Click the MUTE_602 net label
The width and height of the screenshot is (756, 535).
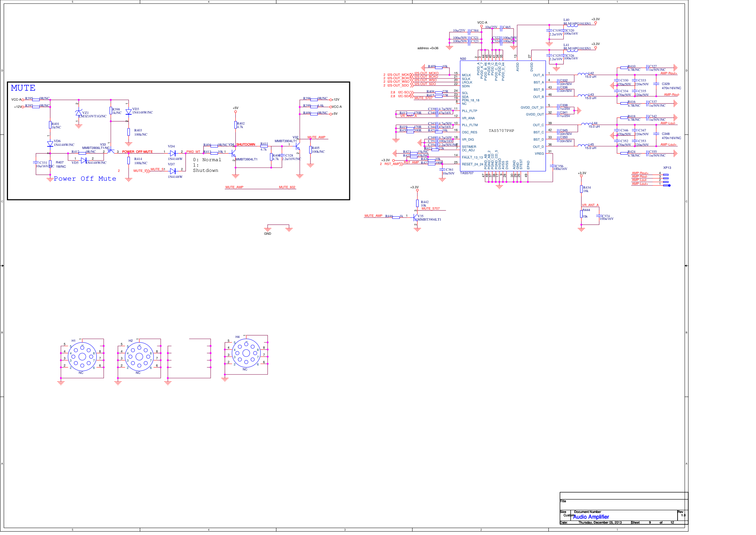287,187
